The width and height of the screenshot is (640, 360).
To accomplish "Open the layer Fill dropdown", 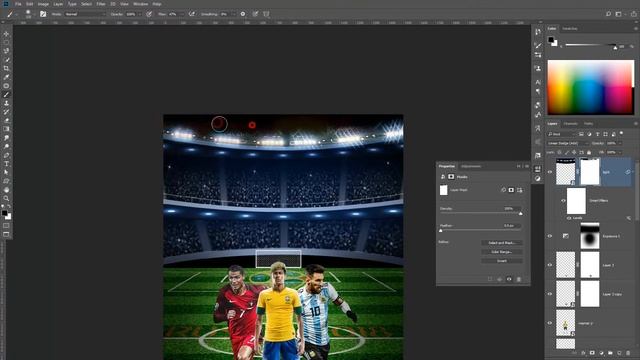I will click(x=620, y=152).
